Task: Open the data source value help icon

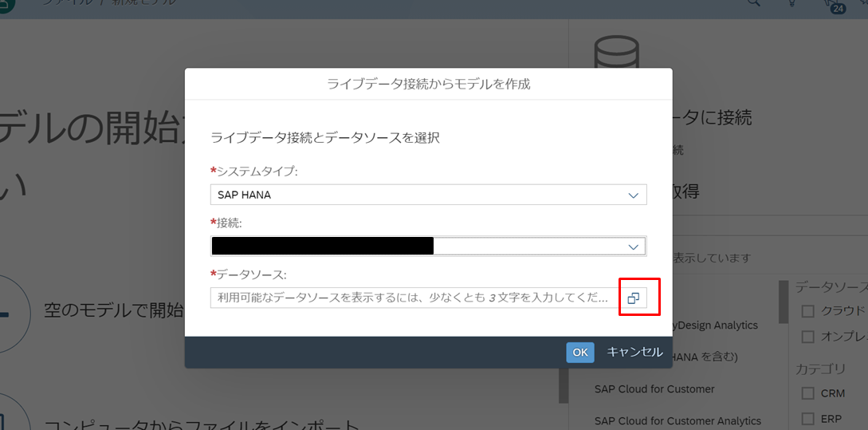Action: pos(634,298)
